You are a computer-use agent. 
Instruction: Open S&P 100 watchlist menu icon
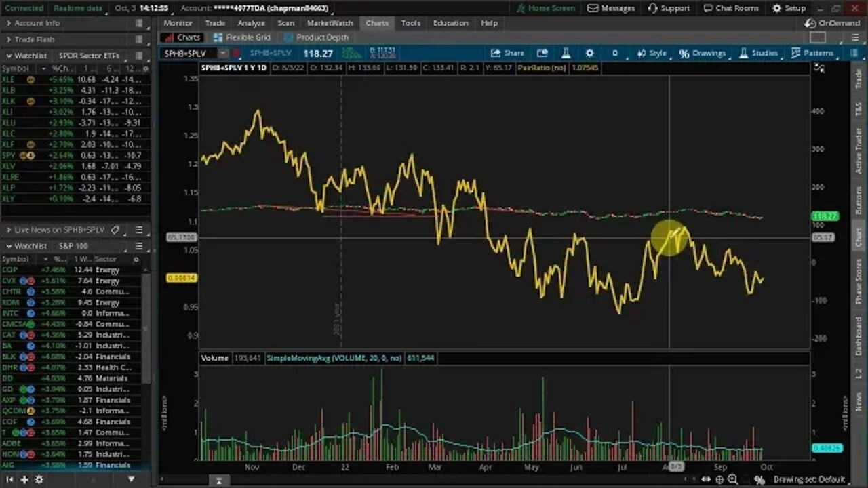139,246
